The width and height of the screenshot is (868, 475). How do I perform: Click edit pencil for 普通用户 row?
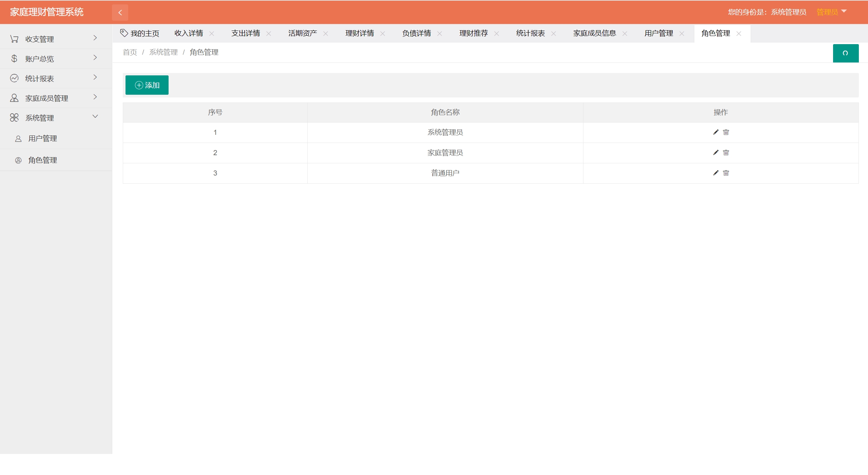click(716, 173)
